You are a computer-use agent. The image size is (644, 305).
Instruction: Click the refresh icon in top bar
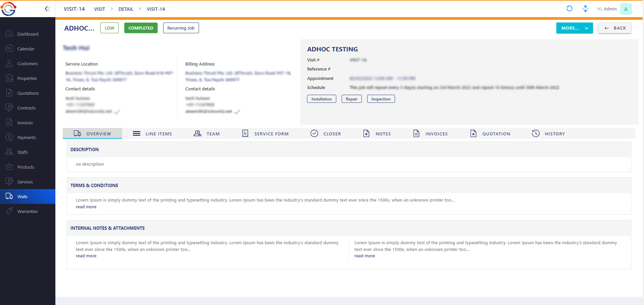[569, 9]
